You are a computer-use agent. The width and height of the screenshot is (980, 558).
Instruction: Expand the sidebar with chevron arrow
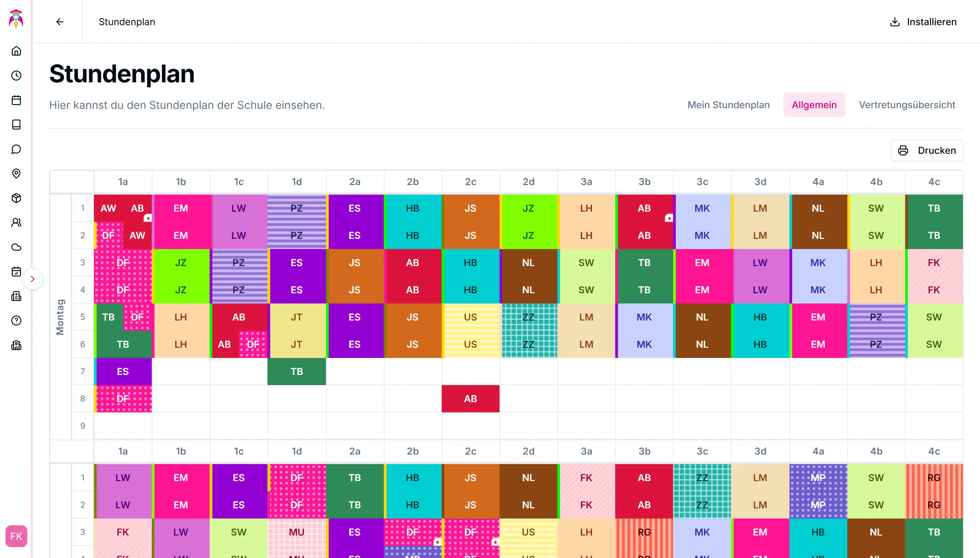[x=33, y=279]
